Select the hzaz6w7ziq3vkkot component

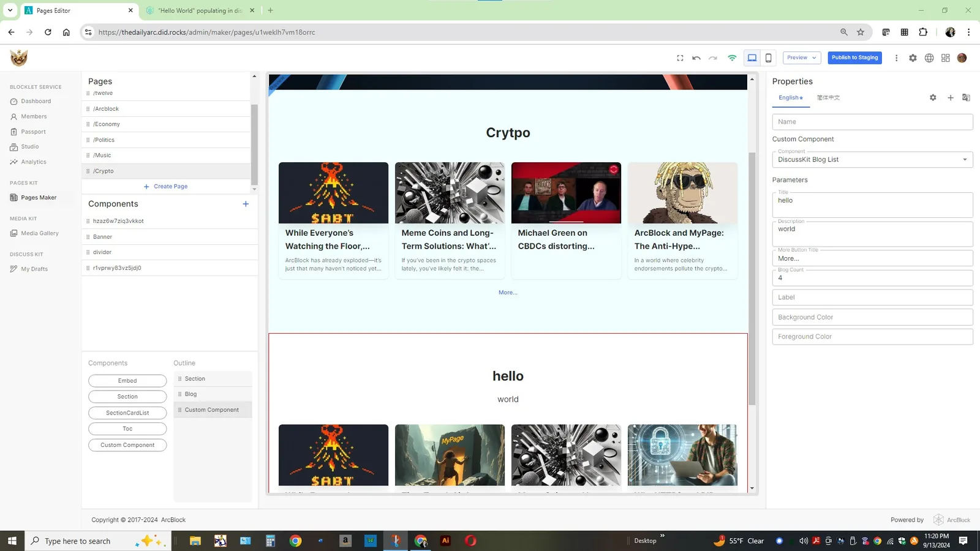point(170,221)
